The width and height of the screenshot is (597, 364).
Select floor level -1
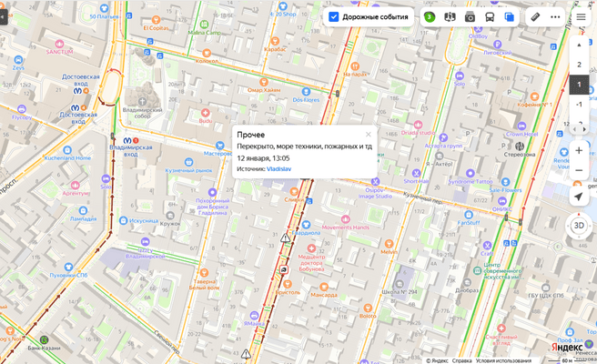coord(579,105)
